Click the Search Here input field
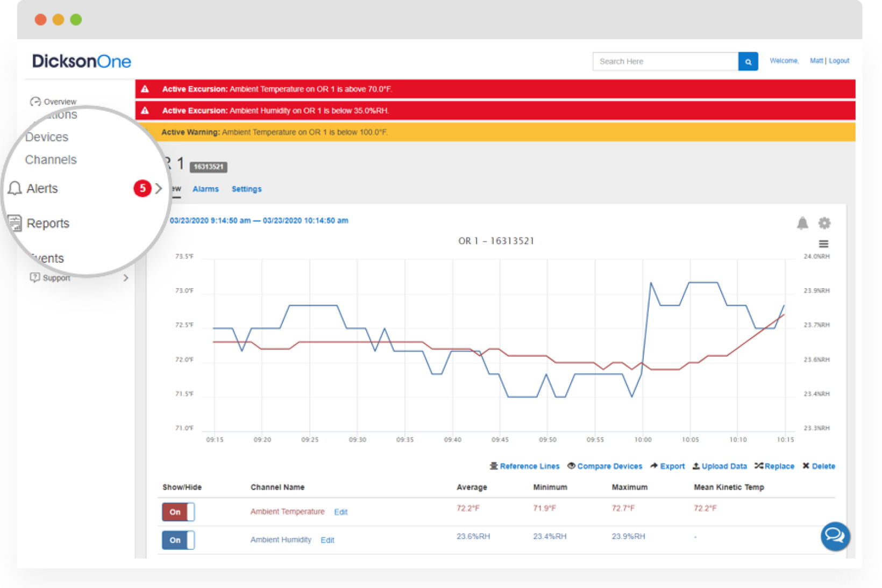This screenshot has height=588, width=882. [x=665, y=62]
